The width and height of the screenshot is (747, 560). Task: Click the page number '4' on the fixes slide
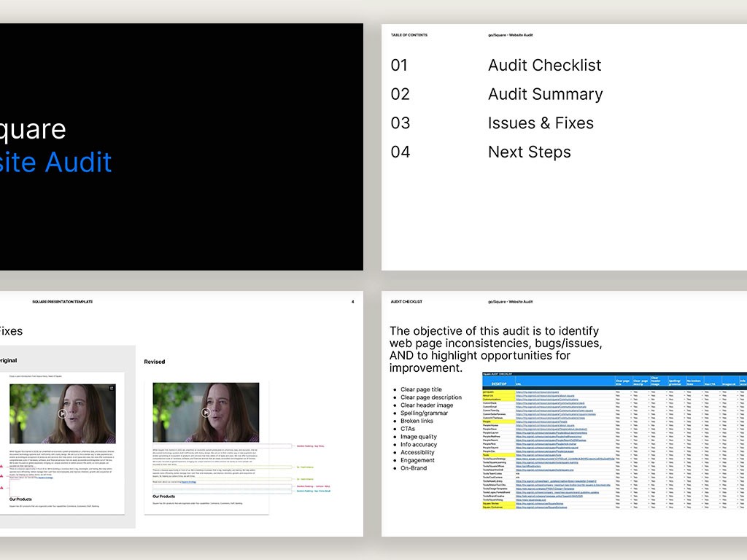352,302
